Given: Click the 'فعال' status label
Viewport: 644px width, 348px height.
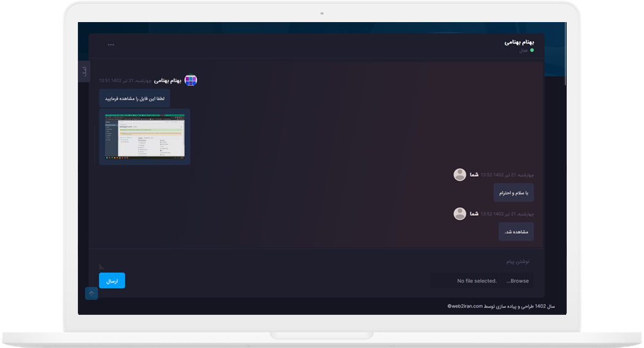Looking at the screenshot, I should 523,50.
